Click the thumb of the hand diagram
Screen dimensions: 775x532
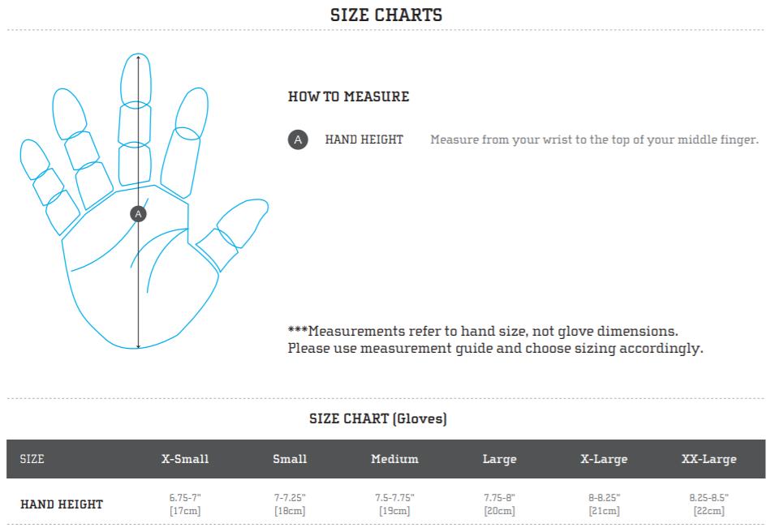232,234
